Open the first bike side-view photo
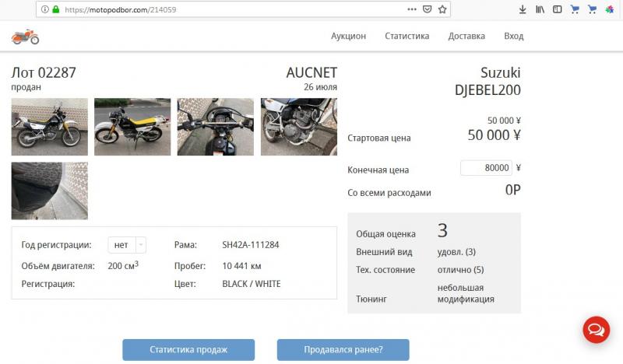 coord(50,127)
